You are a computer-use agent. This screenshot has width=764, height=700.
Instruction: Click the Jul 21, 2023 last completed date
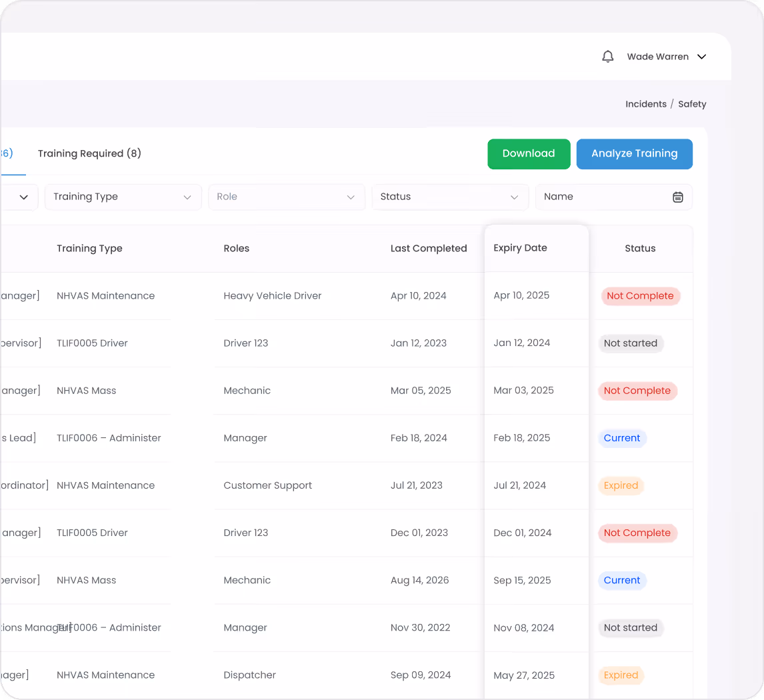click(416, 485)
